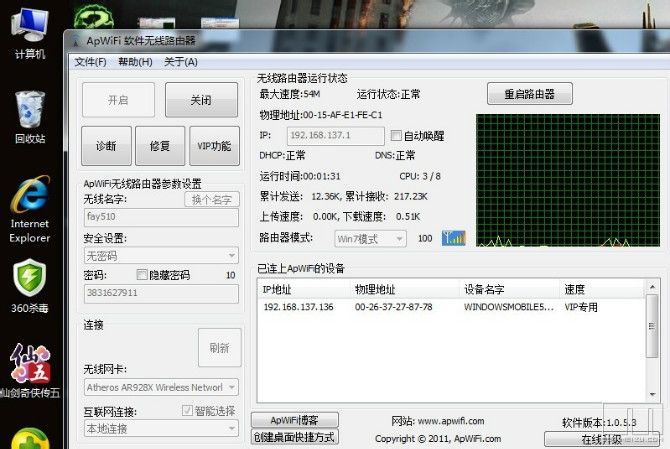The image size is (670, 449).
Task: Click the ApWiFi title bar app icon
Action: [76, 41]
